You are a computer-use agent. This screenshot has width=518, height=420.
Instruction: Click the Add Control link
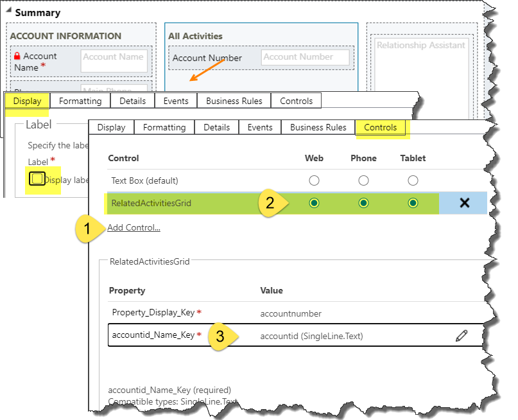point(134,227)
